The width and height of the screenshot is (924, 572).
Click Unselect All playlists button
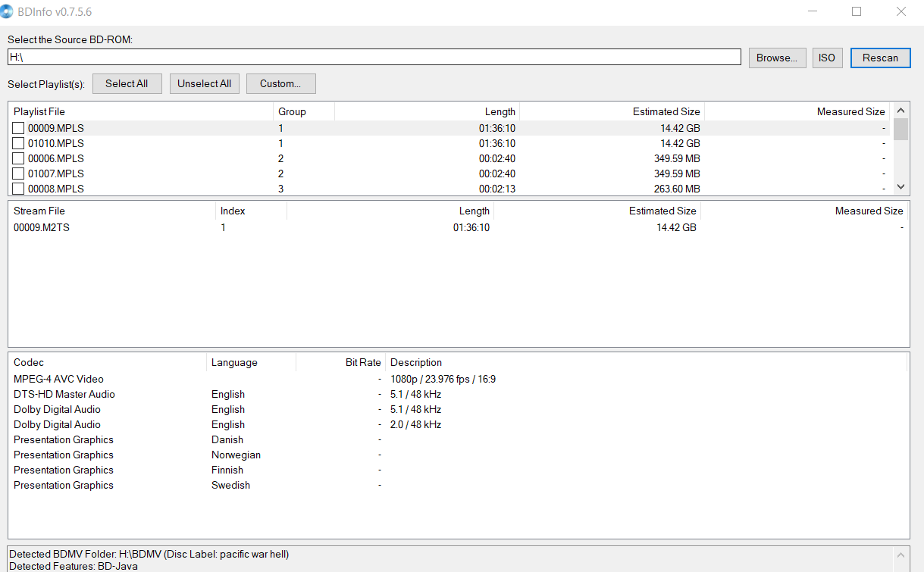pos(205,83)
